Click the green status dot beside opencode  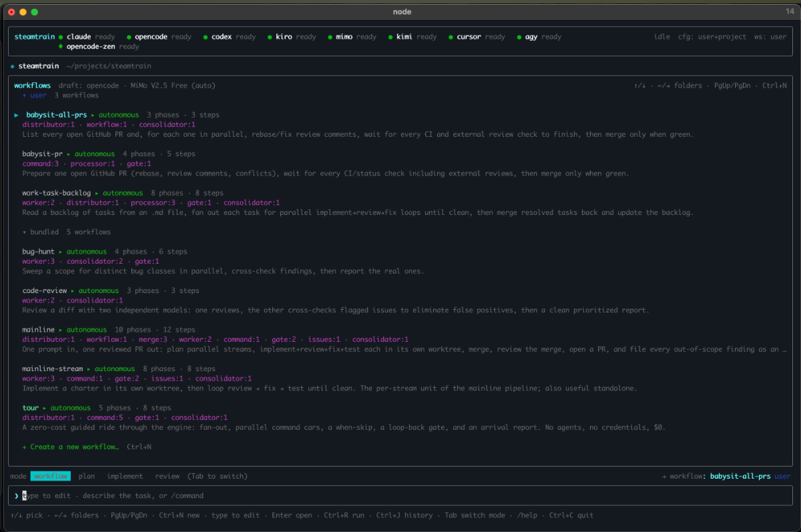coord(129,37)
